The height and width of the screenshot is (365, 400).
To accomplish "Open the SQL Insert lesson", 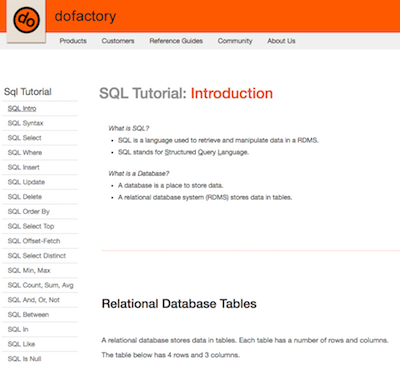I will click(x=24, y=167).
